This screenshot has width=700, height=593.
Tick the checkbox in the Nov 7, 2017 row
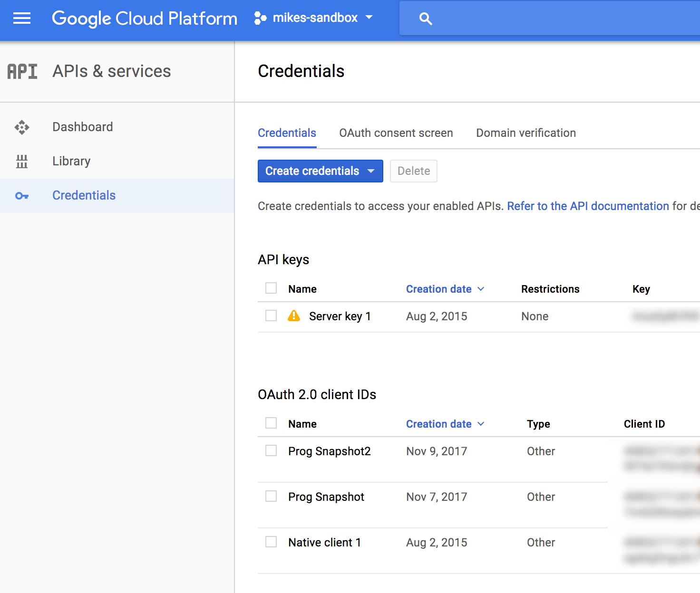click(271, 496)
